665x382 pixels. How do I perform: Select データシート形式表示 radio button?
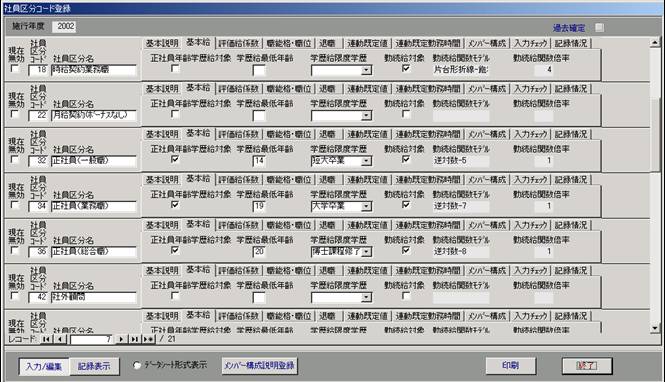click(x=137, y=365)
